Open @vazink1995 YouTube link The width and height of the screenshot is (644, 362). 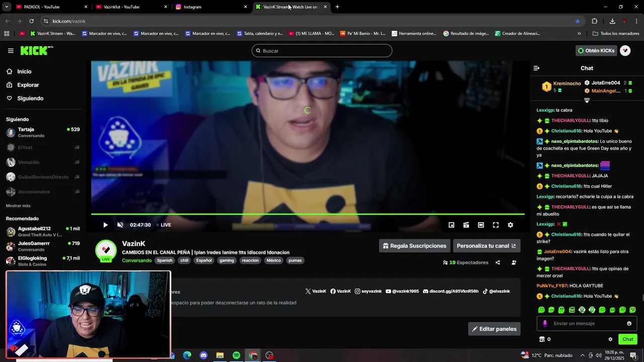point(402,291)
